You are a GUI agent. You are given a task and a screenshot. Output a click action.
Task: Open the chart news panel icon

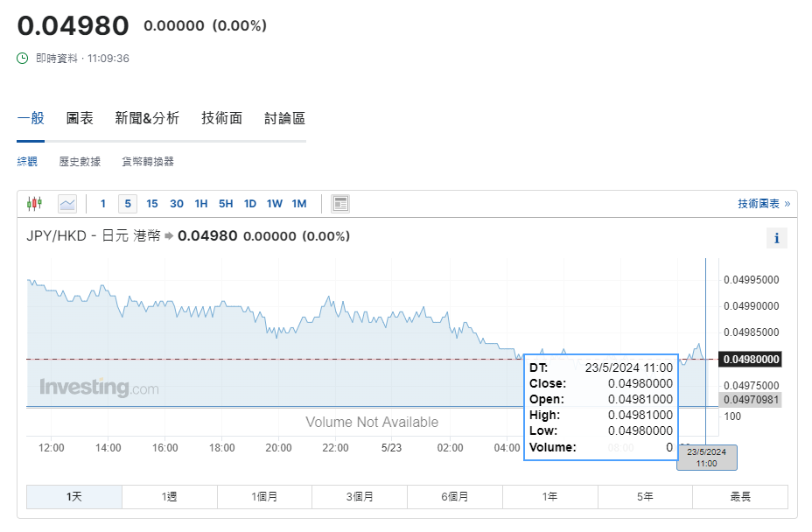pyautogui.click(x=339, y=203)
